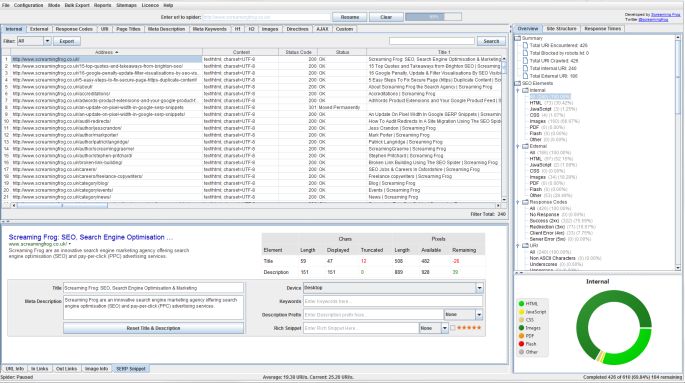Click the Clear button
685x383 pixels.
pos(386,17)
